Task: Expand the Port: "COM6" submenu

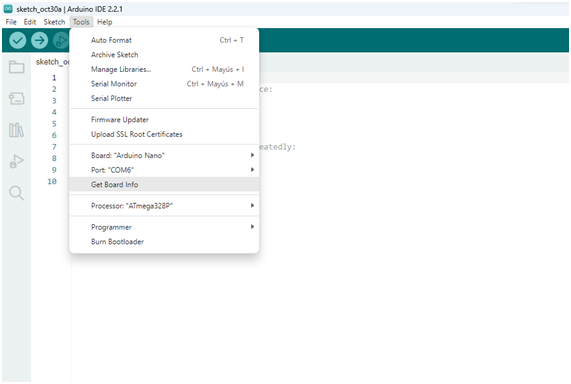Action: point(164,170)
